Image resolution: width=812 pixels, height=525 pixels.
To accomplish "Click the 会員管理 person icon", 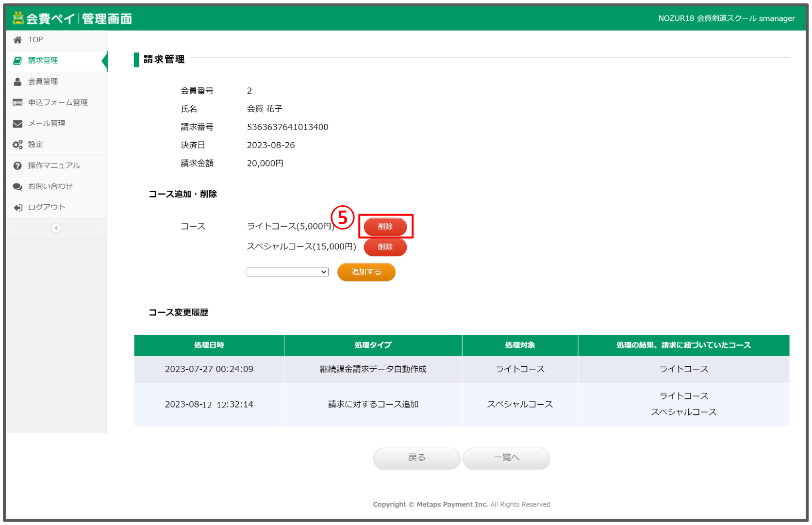I will (17, 82).
